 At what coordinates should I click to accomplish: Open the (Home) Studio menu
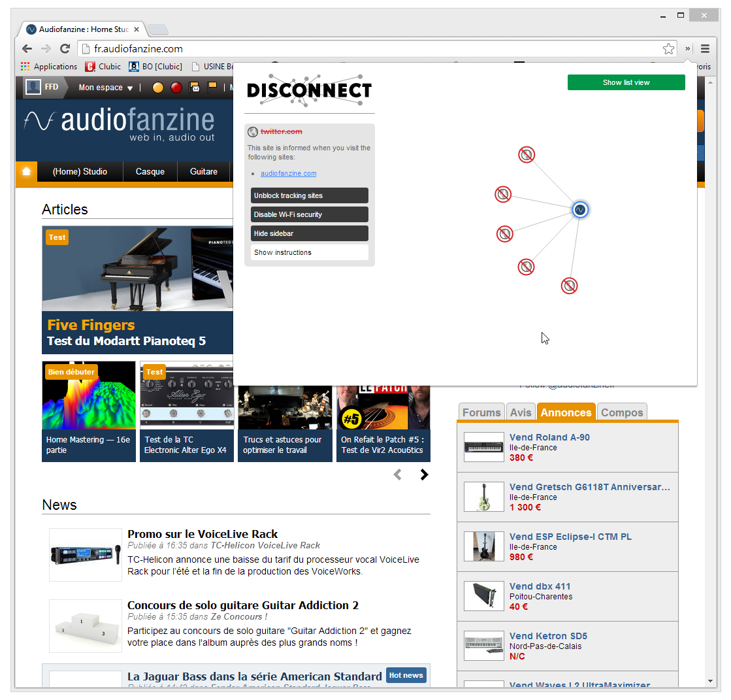[x=80, y=172]
